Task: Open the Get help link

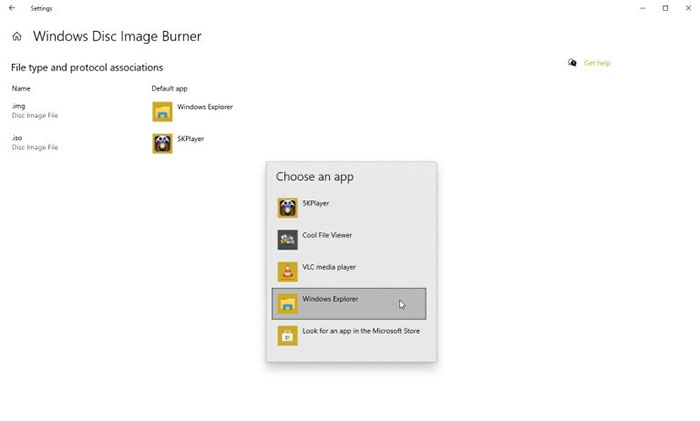Action: tap(597, 63)
